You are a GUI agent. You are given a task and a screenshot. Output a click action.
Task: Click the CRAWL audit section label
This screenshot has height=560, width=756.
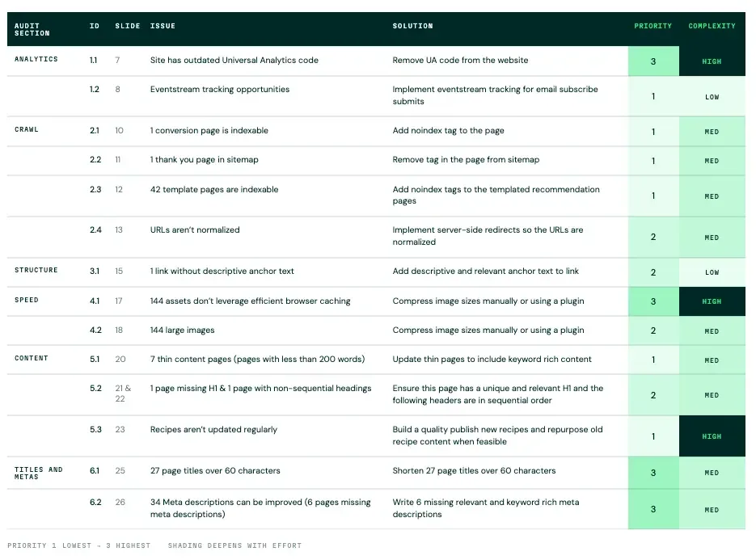tap(27, 129)
